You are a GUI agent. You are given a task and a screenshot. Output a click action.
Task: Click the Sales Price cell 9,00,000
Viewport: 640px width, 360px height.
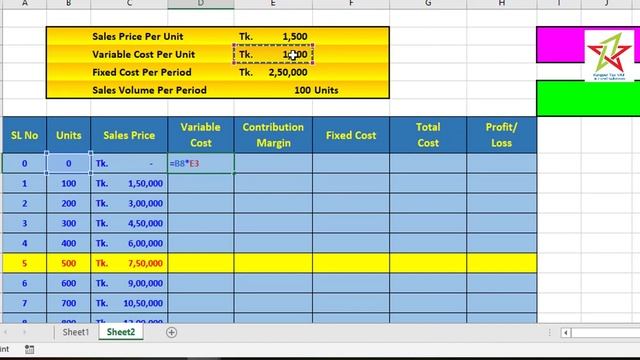129,283
